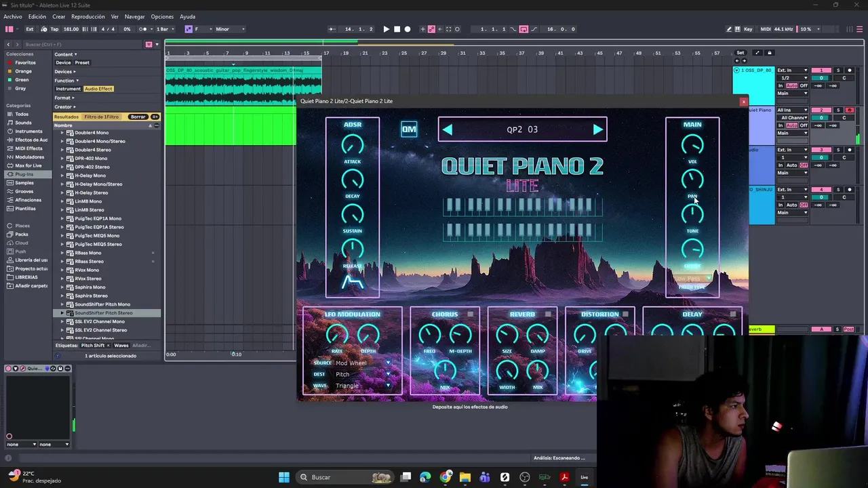Toggle the arrangement Loop switch
The height and width of the screenshot is (488, 868).
pyautogui.click(x=524, y=29)
